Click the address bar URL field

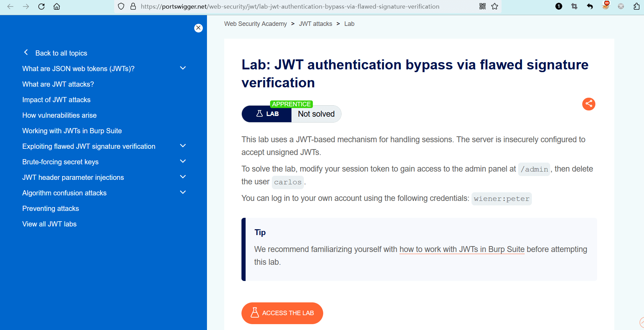[290, 6]
